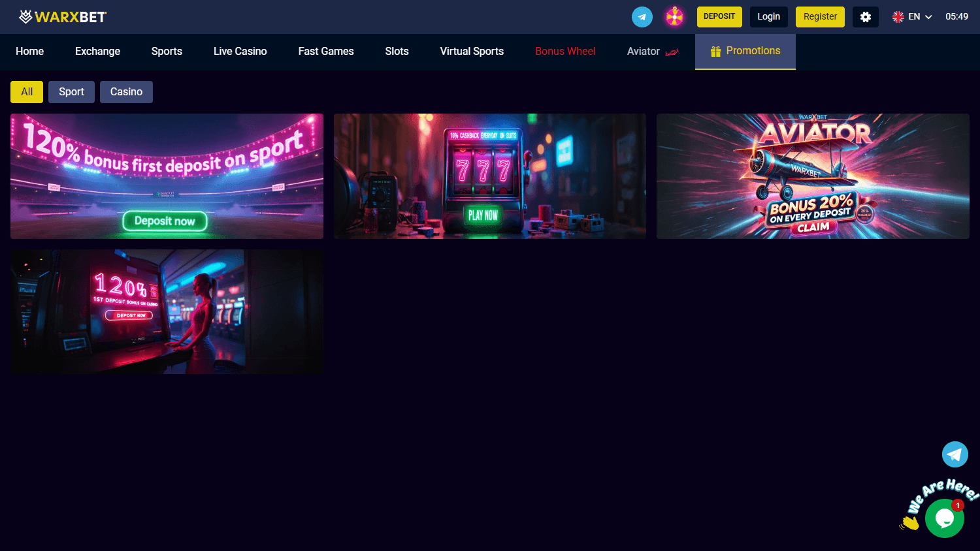Viewport: 980px width, 551px height.
Task: Open the Fast Games menu item
Action: coord(326,52)
